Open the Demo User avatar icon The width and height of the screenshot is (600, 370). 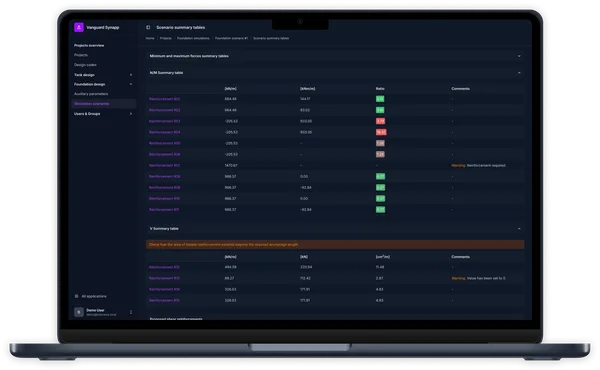[x=79, y=312]
